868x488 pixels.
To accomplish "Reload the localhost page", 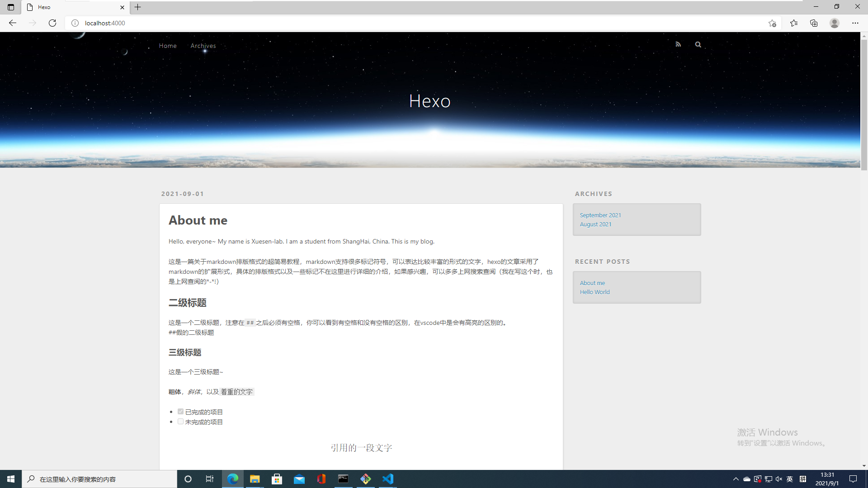I will tap(52, 23).
